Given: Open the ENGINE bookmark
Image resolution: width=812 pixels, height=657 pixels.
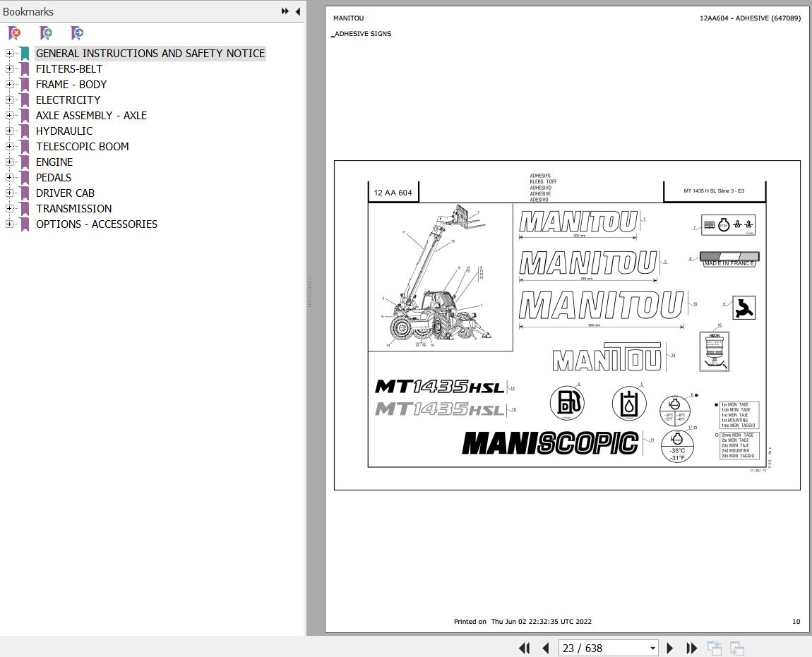Looking at the screenshot, I should click(x=54, y=162).
